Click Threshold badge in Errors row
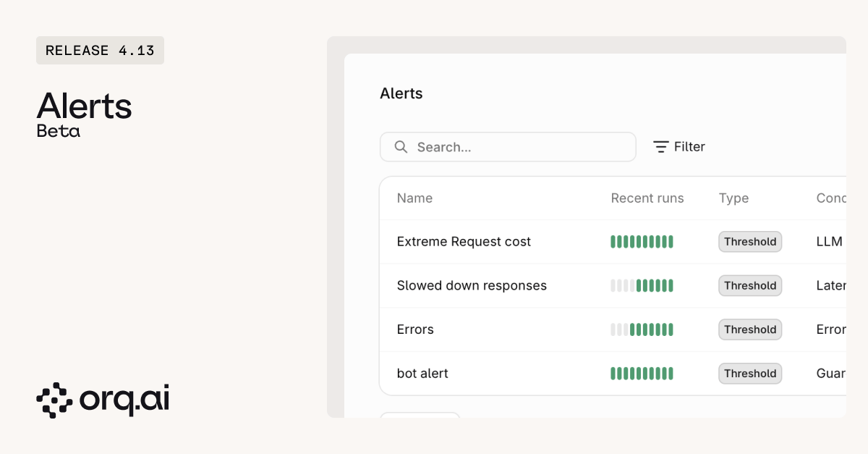Viewport: 868px width, 454px height. [x=750, y=329]
